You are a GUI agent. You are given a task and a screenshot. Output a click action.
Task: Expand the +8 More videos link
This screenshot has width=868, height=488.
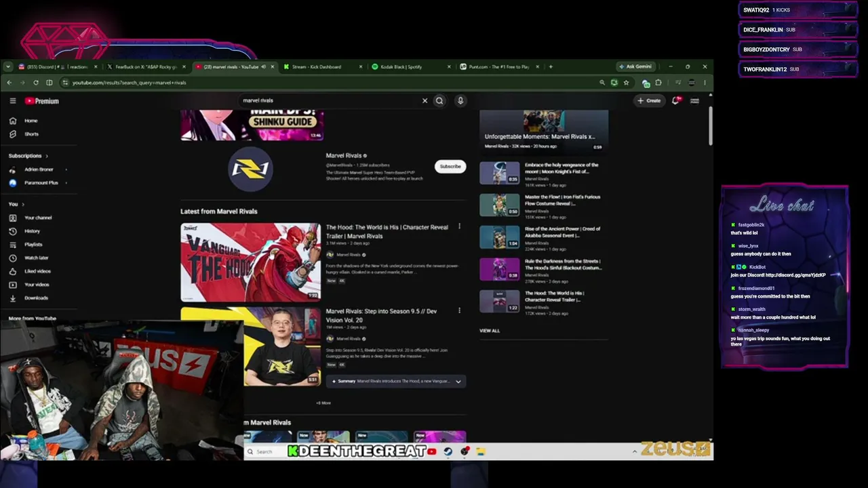323,403
